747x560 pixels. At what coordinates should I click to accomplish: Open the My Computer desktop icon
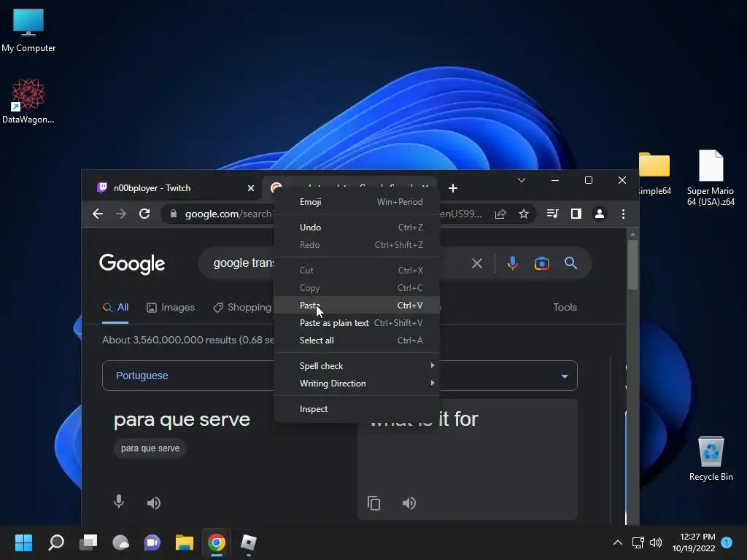[x=28, y=30]
